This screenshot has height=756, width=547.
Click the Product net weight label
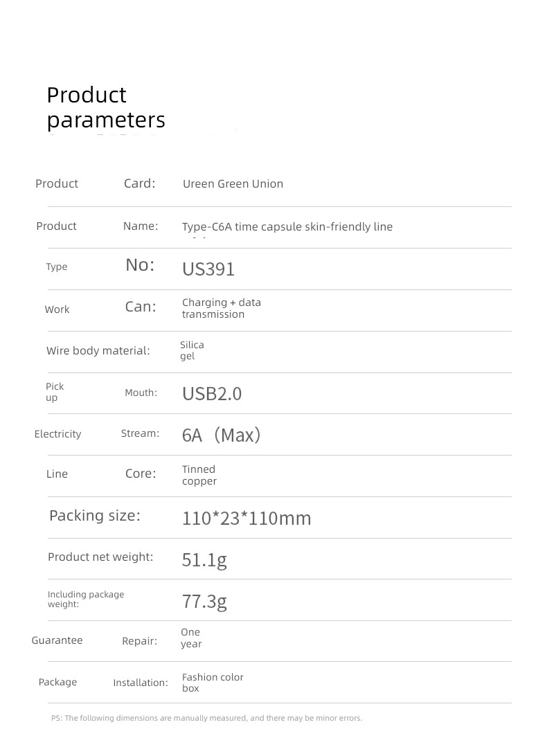[100, 557]
